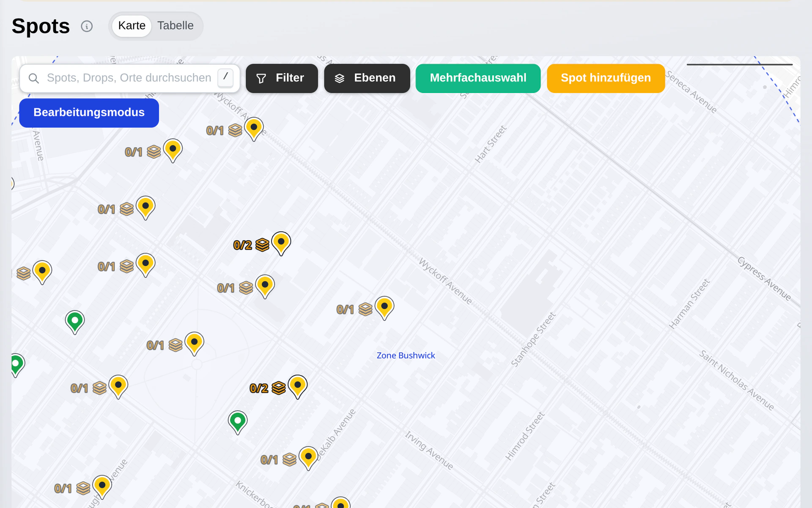Screen dimensions: 812x508
Task: Click the green pin nearest the half-hidden stack icon
Action: click(75, 322)
